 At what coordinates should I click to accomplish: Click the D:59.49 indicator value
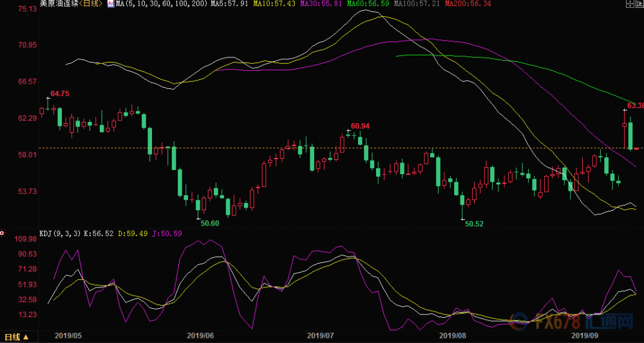[x=133, y=233]
